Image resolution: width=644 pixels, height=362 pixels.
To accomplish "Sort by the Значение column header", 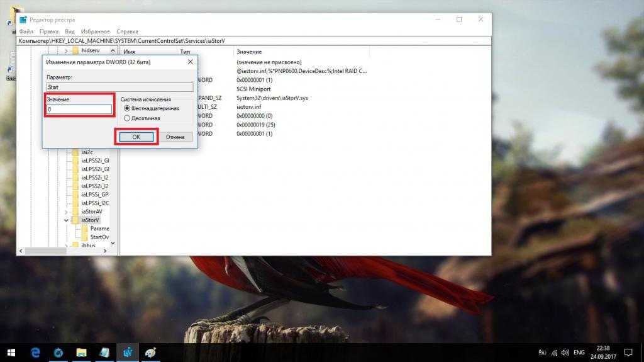I will (249, 52).
